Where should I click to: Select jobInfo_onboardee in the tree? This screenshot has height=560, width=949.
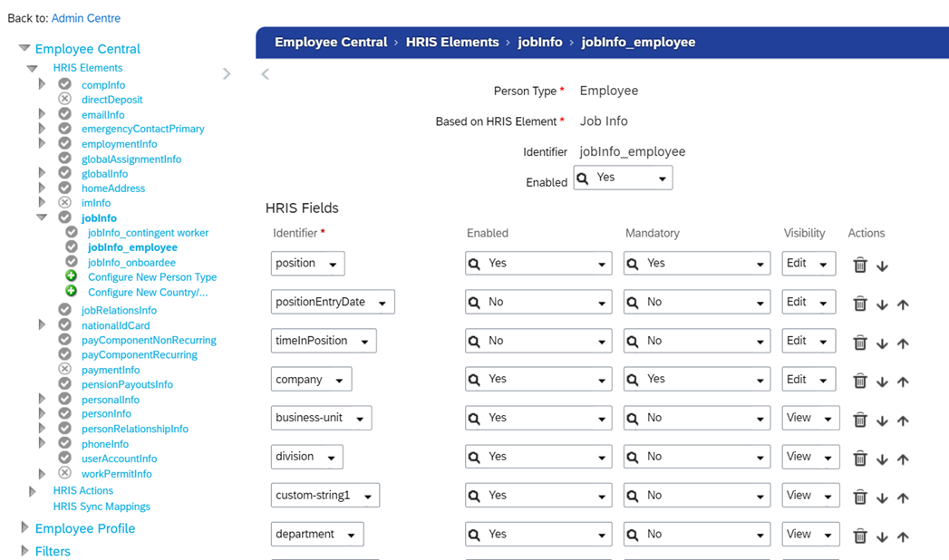point(131,262)
